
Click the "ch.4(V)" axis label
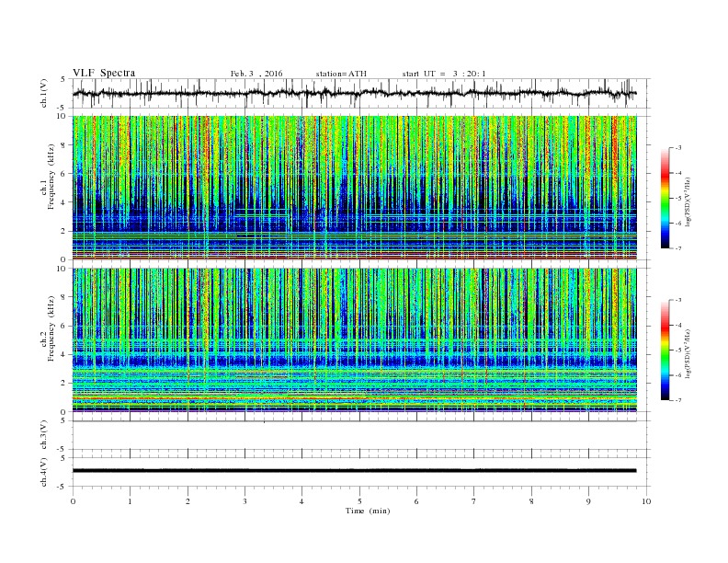click(44, 472)
